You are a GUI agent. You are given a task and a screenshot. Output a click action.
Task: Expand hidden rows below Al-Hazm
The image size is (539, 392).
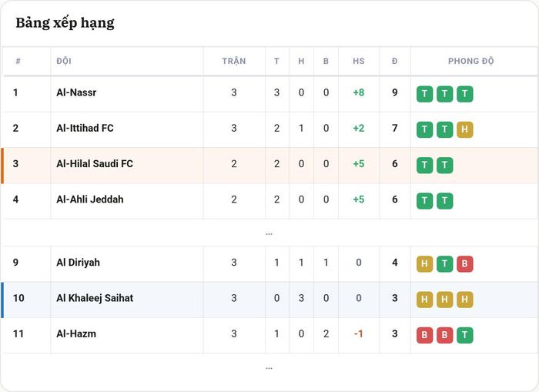(x=269, y=368)
